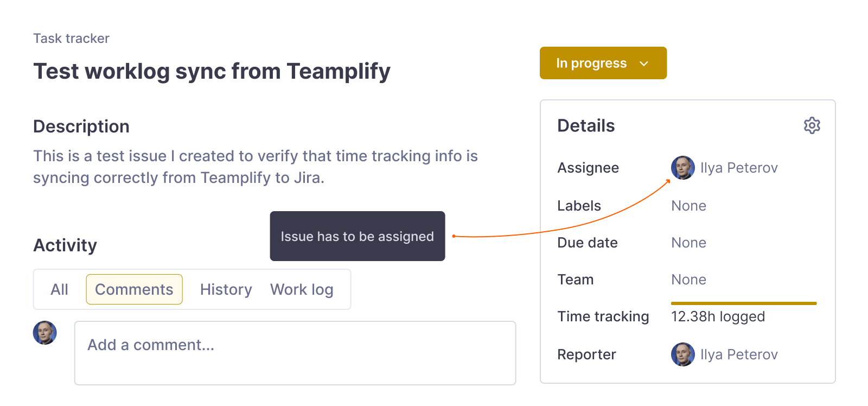The width and height of the screenshot is (868, 406).
Task: Click the Ilya Peterov assignee name
Action: pyautogui.click(x=739, y=168)
